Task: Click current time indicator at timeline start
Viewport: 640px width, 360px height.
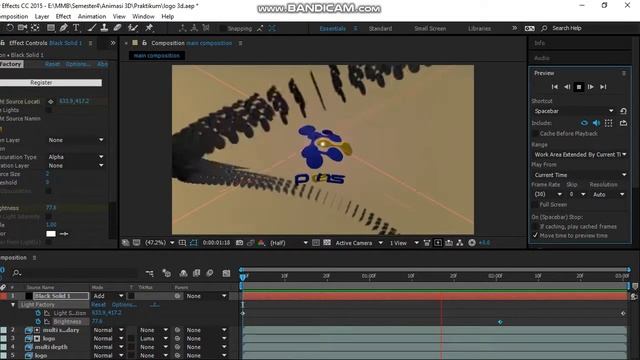Action: pyautogui.click(x=243, y=277)
